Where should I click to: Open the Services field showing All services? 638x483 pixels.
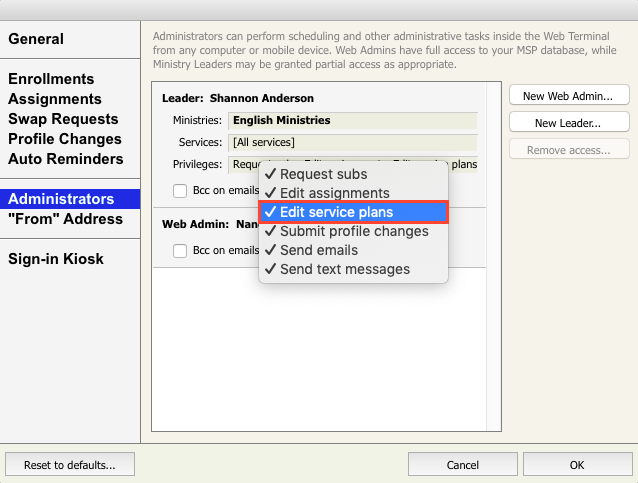click(x=352, y=142)
